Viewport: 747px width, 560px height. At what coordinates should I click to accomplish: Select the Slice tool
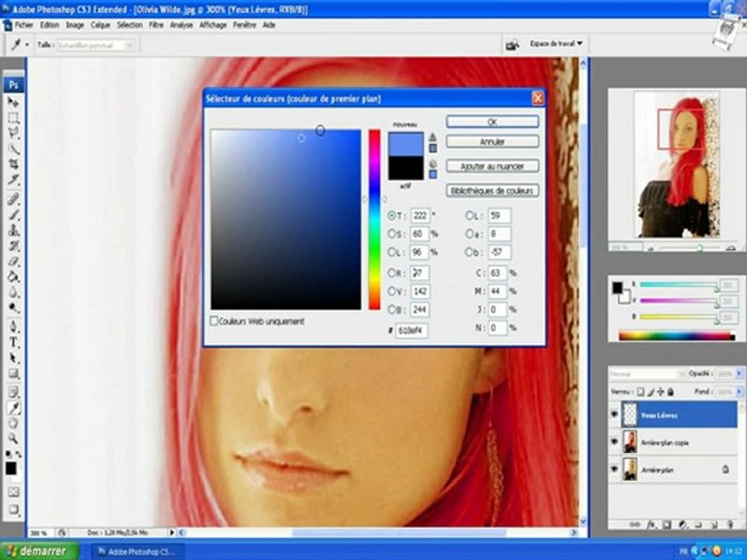pos(13,180)
